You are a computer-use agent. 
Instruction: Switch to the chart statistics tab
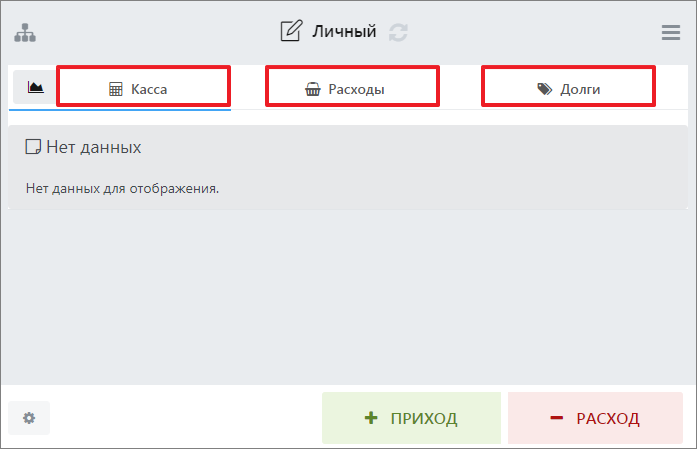coord(35,88)
